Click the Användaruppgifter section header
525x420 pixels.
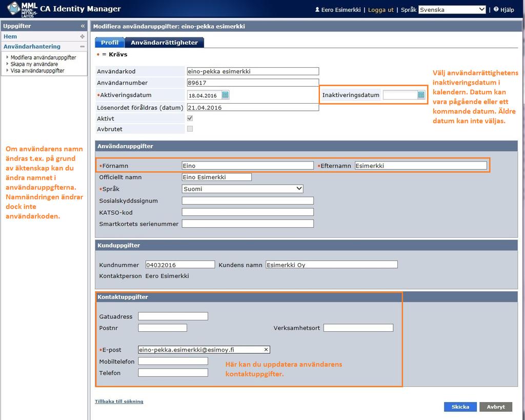(306, 146)
